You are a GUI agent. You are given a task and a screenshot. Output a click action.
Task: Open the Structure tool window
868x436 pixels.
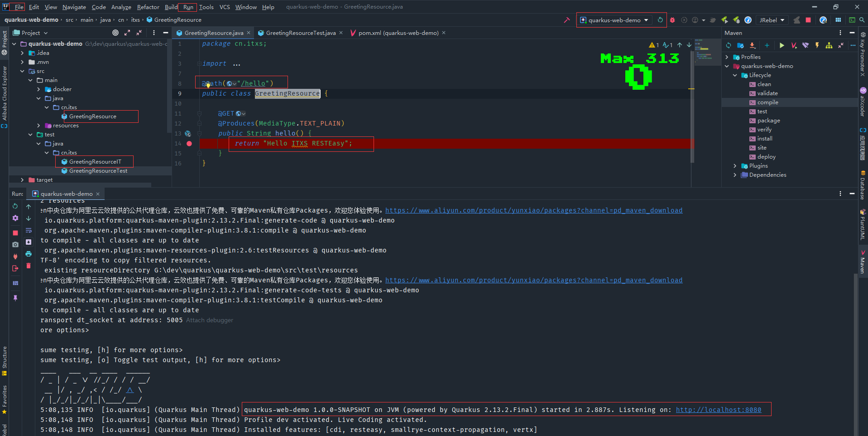pos(4,361)
